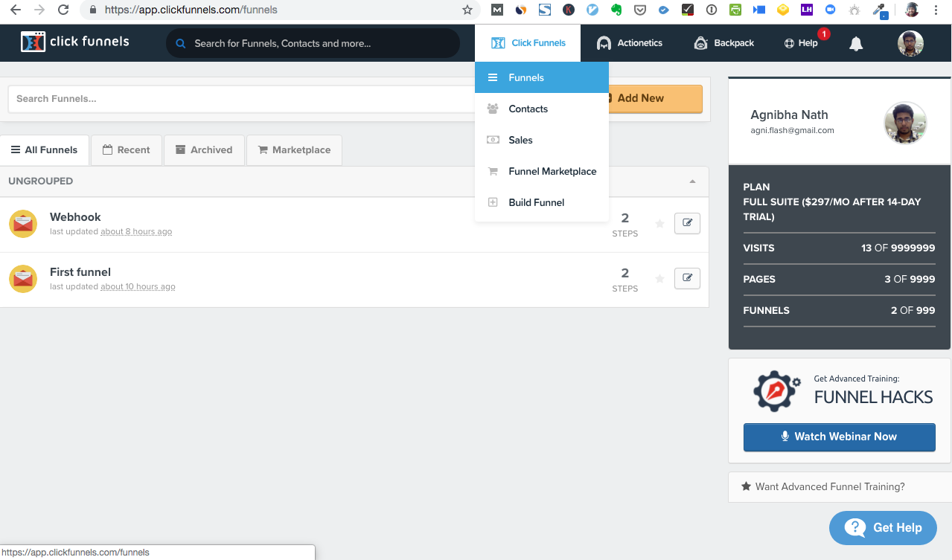Open the First funnel link
952x560 pixels.
[80, 272]
